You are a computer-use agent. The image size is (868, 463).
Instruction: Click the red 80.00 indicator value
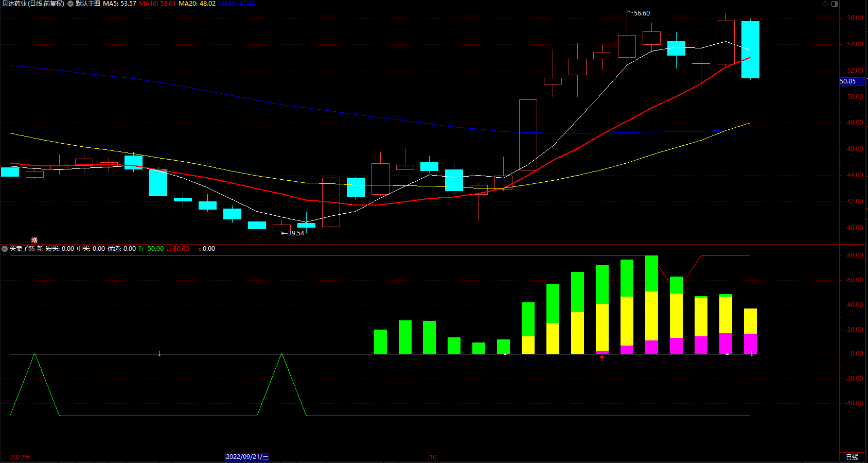pyautogui.click(x=181, y=249)
